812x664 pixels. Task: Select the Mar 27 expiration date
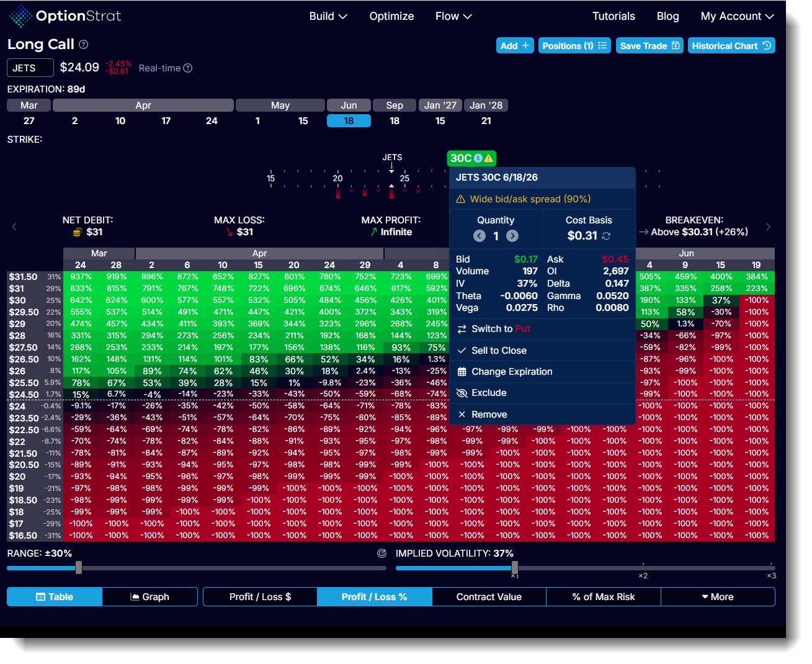click(29, 121)
